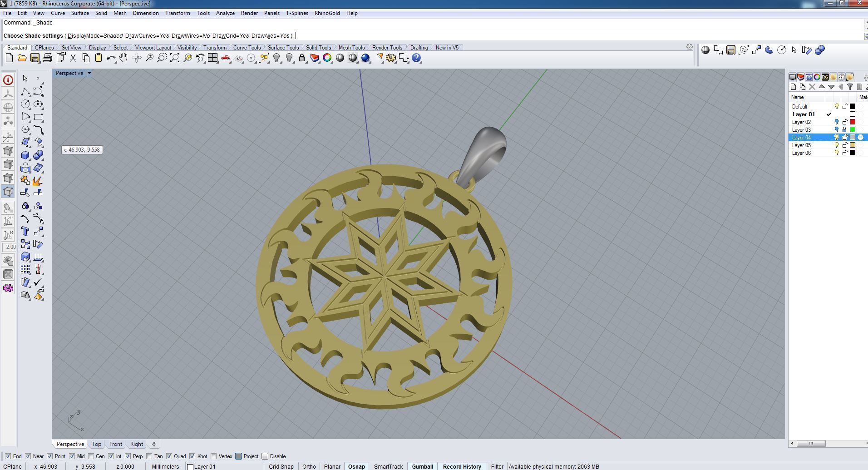The height and width of the screenshot is (470, 868).
Task: Click the Text object T tool
Action: tap(25, 232)
